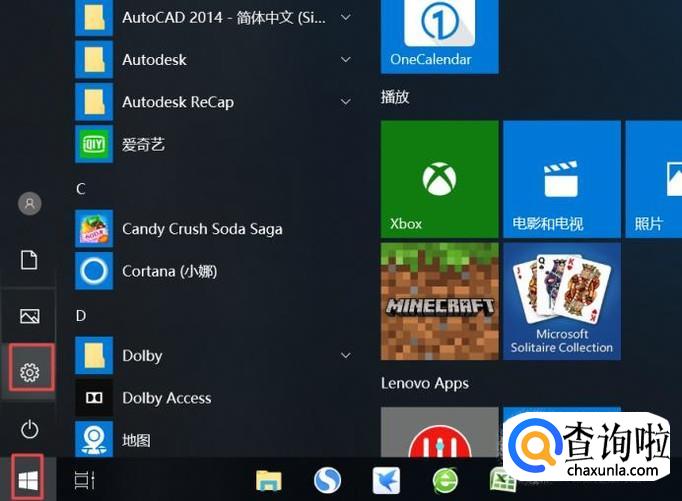Click the 播放 tile group heading

395,97
